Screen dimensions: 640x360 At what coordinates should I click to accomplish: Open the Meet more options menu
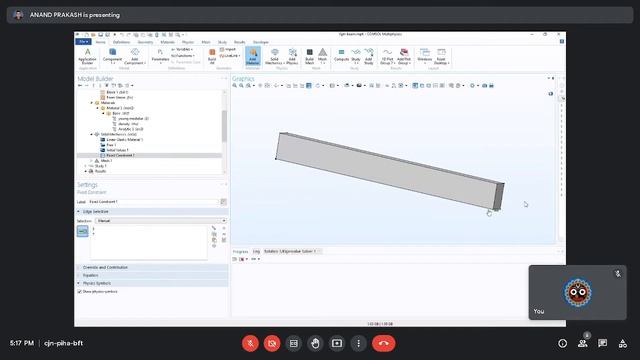coord(358,343)
